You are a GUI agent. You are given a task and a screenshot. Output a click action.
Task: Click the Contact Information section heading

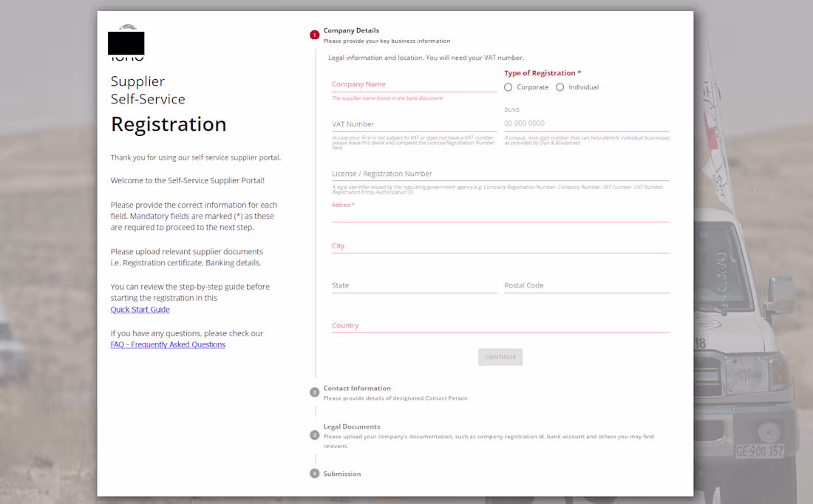coord(357,388)
